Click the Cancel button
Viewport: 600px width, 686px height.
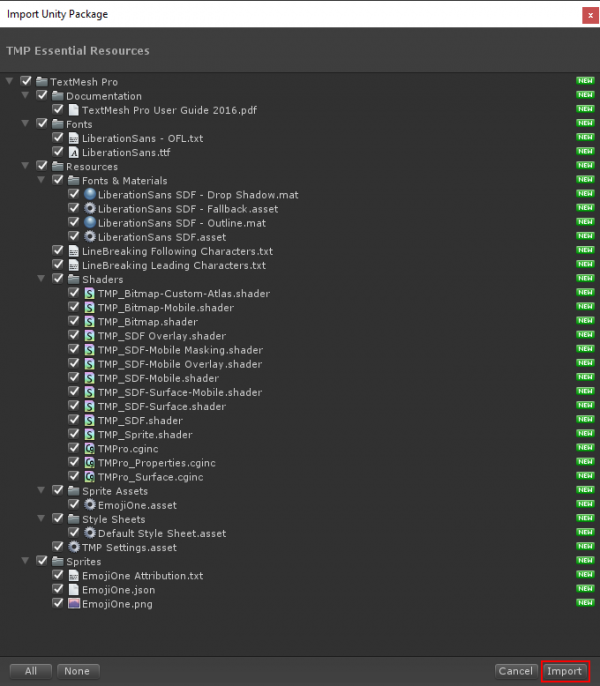pyautogui.click(x=516, y=671)
